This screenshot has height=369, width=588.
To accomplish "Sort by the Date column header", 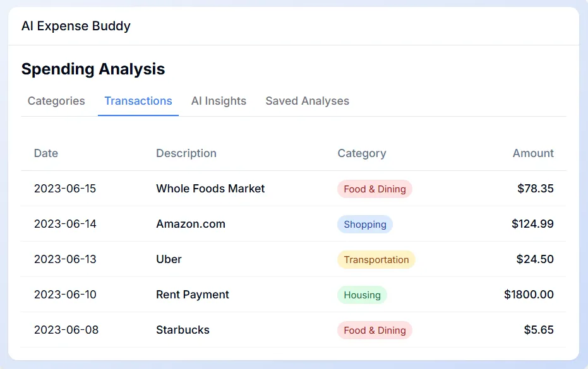I will pos(45,153).
